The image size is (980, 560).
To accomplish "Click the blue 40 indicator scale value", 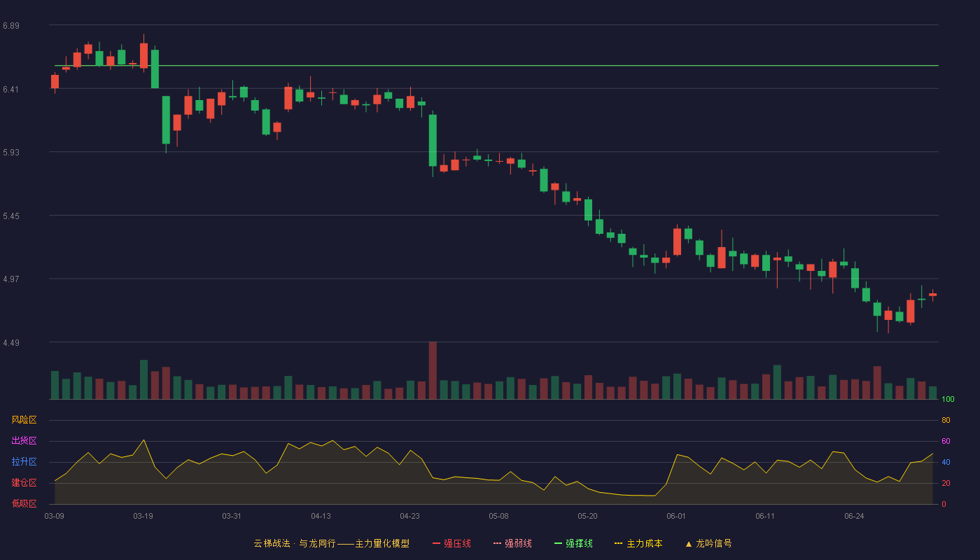I will click(946, 463).
